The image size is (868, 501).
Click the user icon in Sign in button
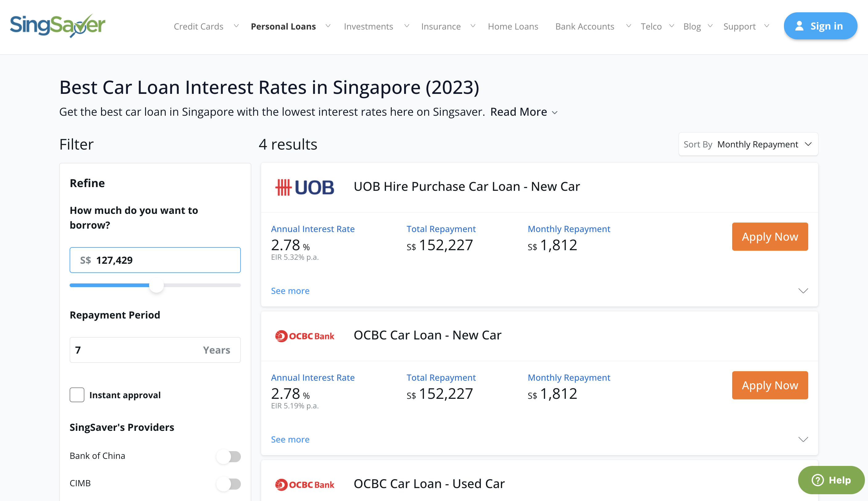click(x=799, y=26)
